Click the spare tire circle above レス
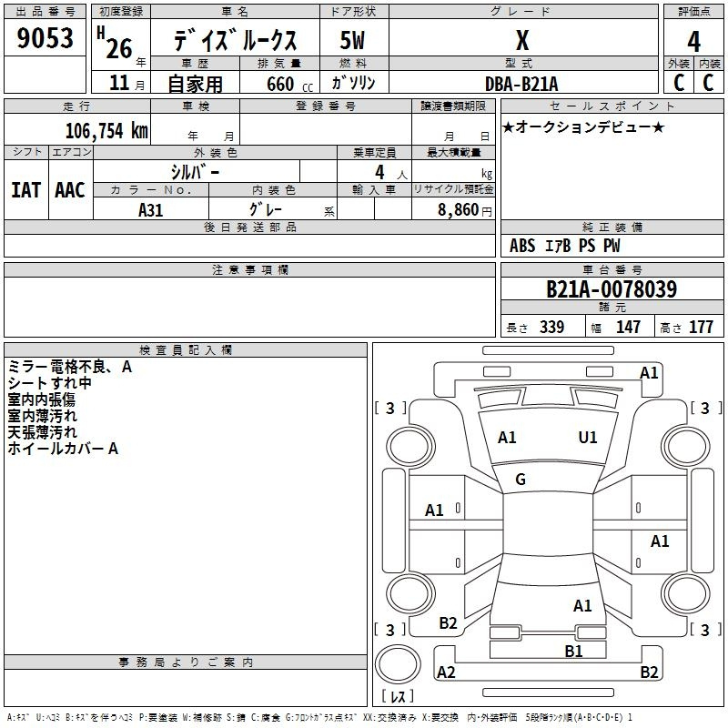 397,664
